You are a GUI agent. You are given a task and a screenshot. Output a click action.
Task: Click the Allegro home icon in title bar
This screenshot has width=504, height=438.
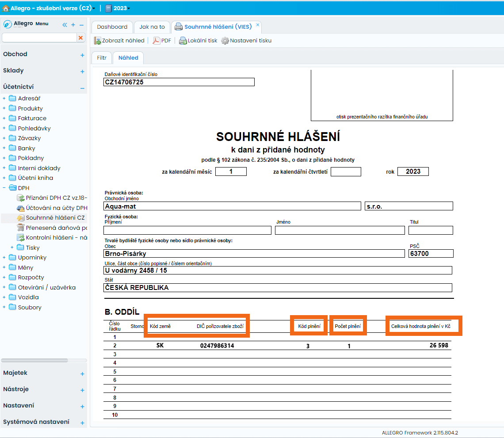(6, 8)
